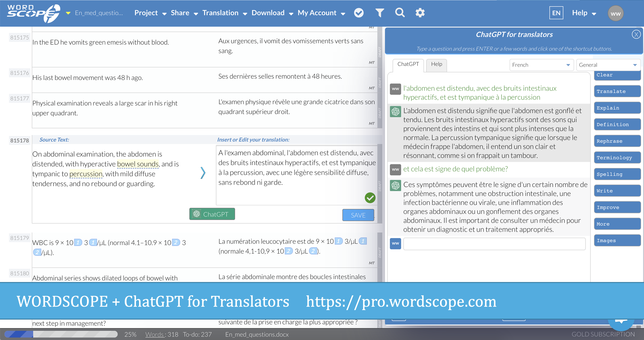Open the settings gear icon

point(420,13)
